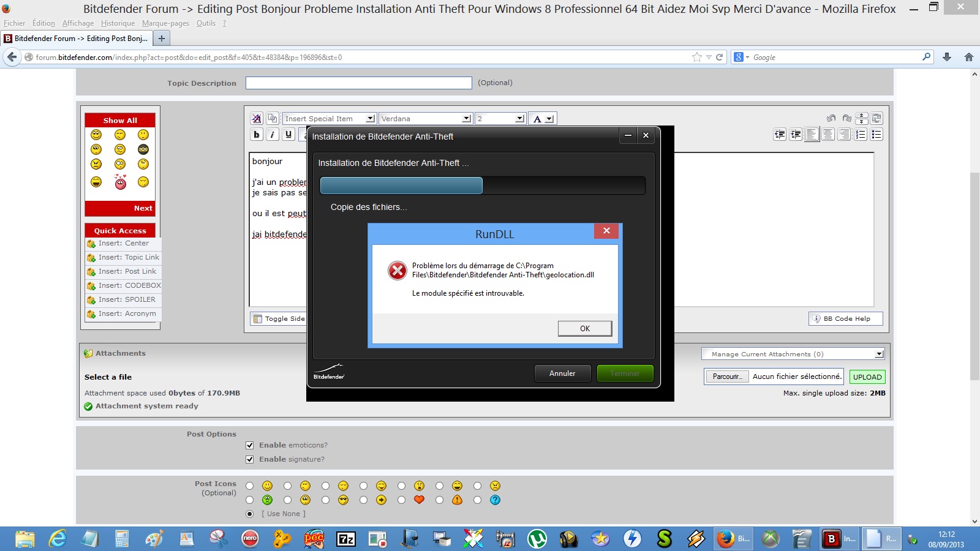The image size is (980, 551).
Task: Click Parcourir to browse for a file
Action: tap(727, 377)
